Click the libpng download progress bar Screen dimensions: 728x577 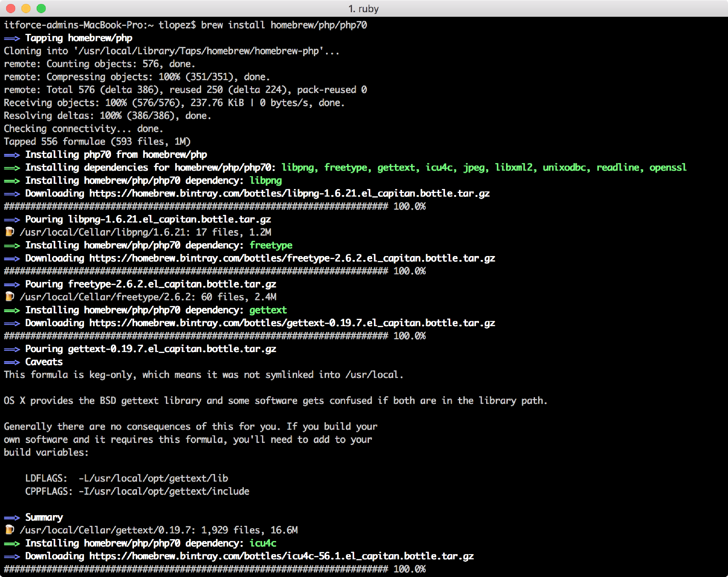[x=196, y=206]
